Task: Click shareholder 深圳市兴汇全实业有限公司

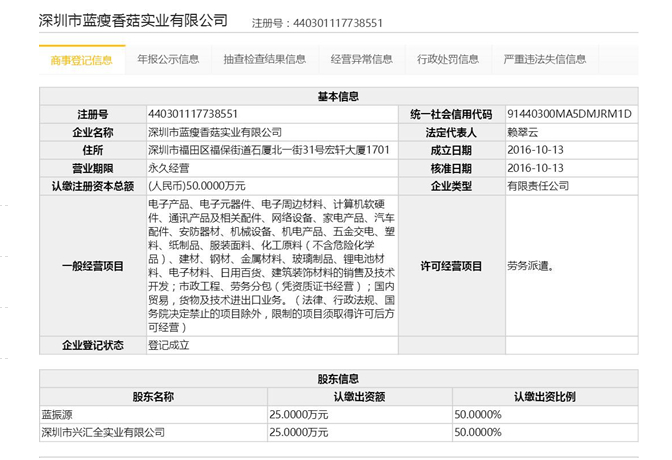Action: [102, 432]
